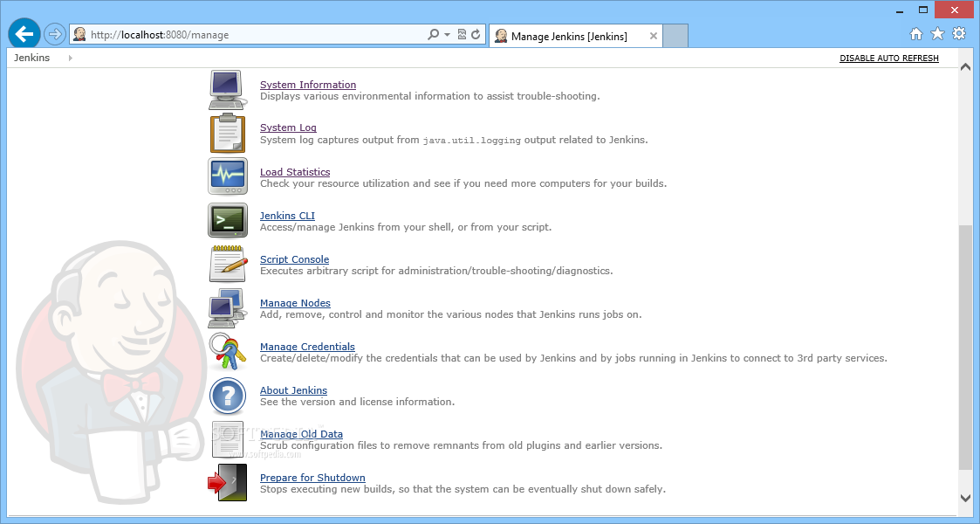This screenshot has height=524, width=980.
Task: Click text 'Check your resource utilization'
Action: 335,183
